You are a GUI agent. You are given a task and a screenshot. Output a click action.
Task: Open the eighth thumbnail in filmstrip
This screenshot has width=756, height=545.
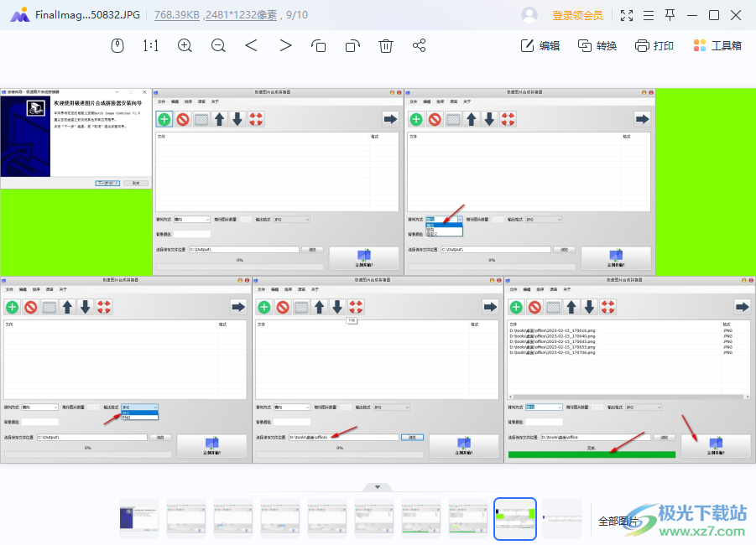tap(468, 519)
